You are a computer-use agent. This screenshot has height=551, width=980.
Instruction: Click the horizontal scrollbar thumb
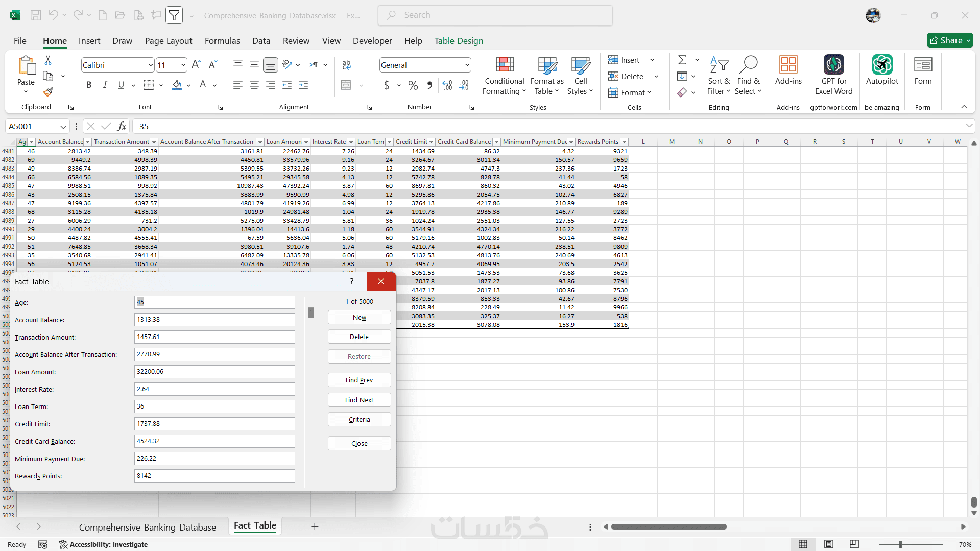(x=669, y=526)
